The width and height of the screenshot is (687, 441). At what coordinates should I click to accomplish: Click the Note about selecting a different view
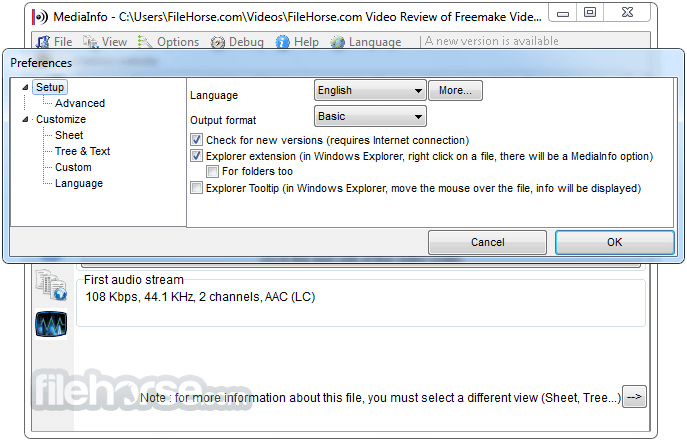380,398
